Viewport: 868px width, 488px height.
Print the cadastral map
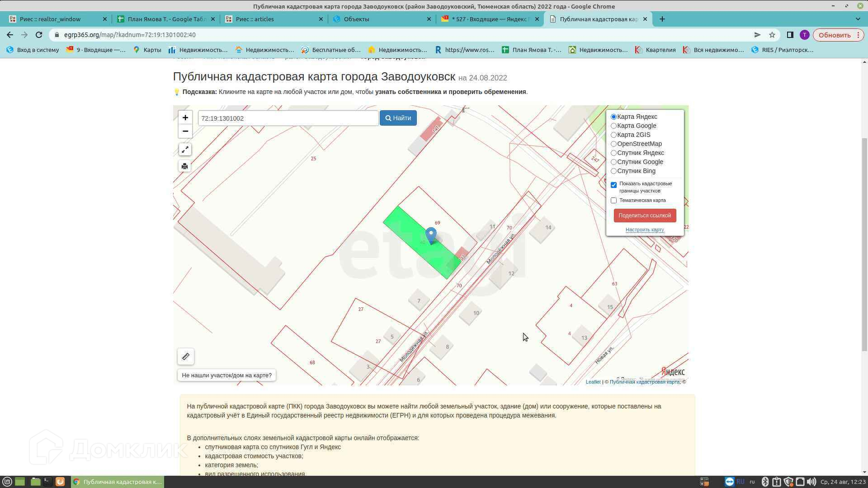click(x=184, y=166)
